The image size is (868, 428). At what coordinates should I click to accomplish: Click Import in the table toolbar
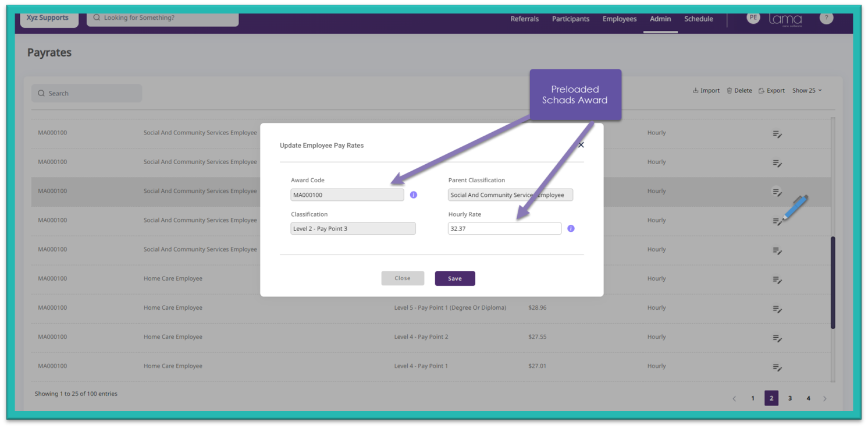tap(706, 91)
